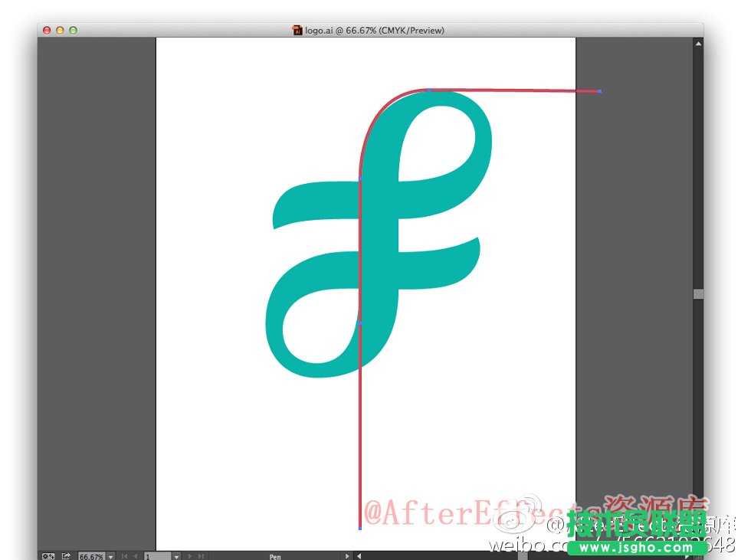Go to the previous artboard
Viewport: 741px width, 560px height.
(x=136, y=556)
